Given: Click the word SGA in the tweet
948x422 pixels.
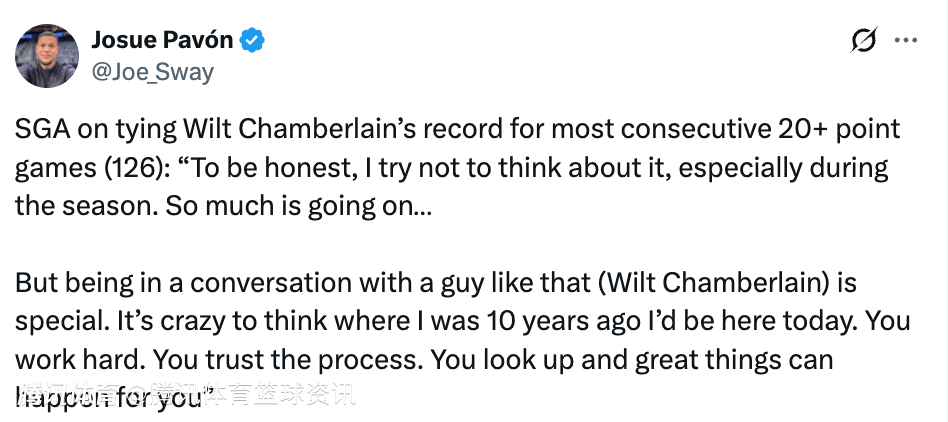Looking at the screenshot, I should (x=39, y=129).
